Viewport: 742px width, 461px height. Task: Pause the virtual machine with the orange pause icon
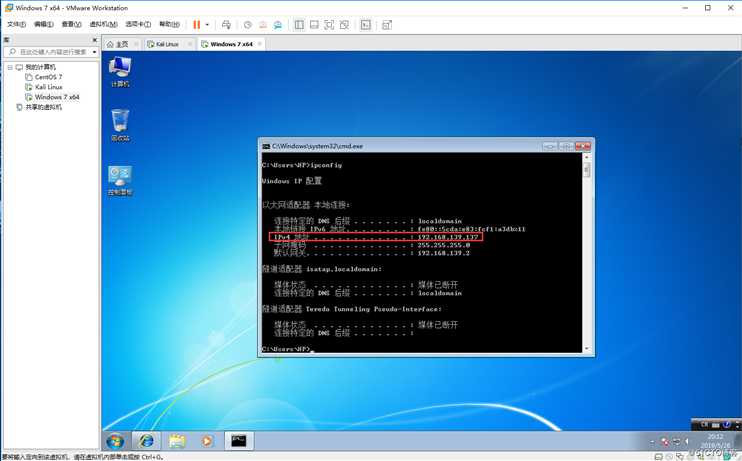pos(197,25)
